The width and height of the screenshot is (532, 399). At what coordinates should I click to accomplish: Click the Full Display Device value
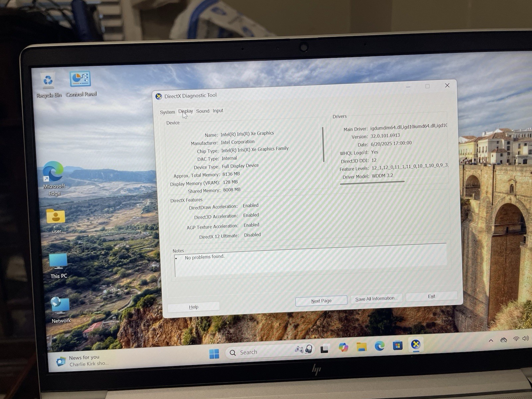click(240, 166)
